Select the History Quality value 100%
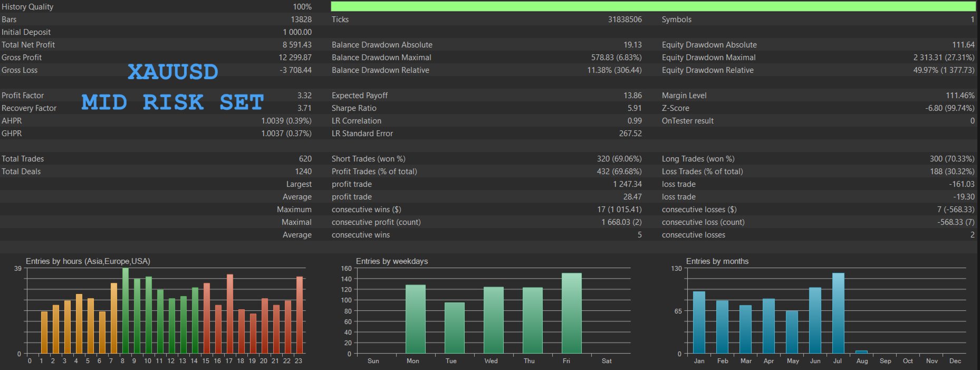The height and width of the screenshot is (370, 980). [x=302, y=7]
